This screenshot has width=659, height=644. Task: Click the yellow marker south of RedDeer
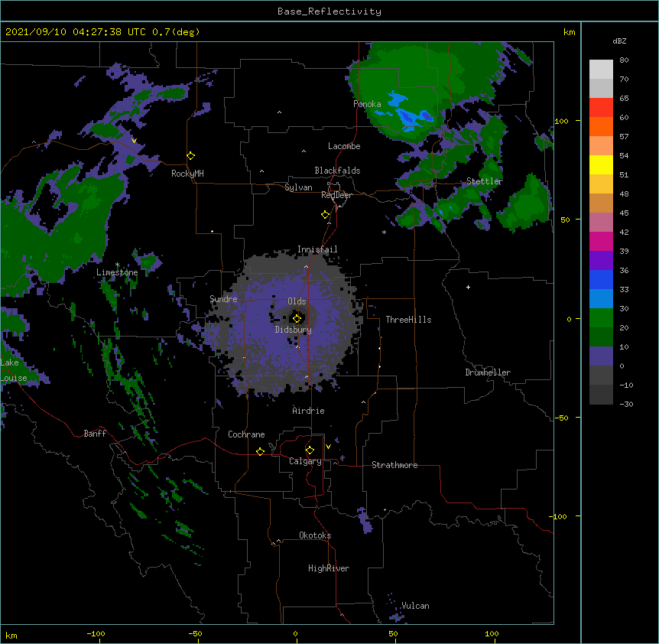coord(325,214)
